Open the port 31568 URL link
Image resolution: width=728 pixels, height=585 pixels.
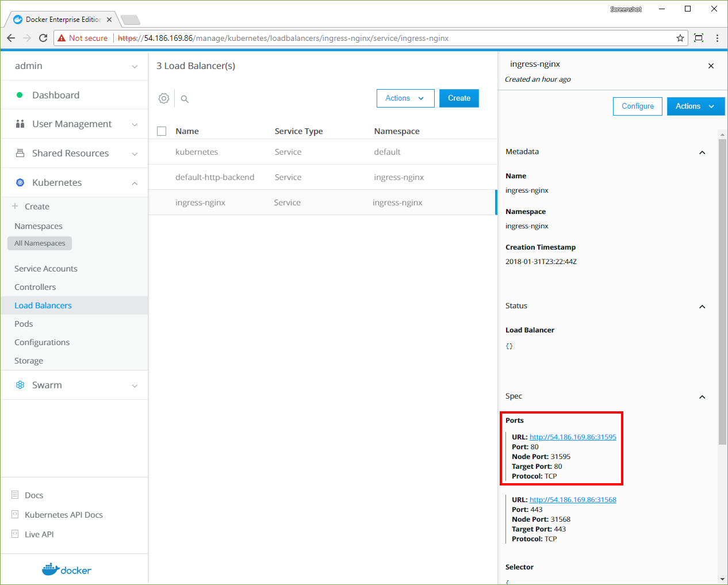573,500
